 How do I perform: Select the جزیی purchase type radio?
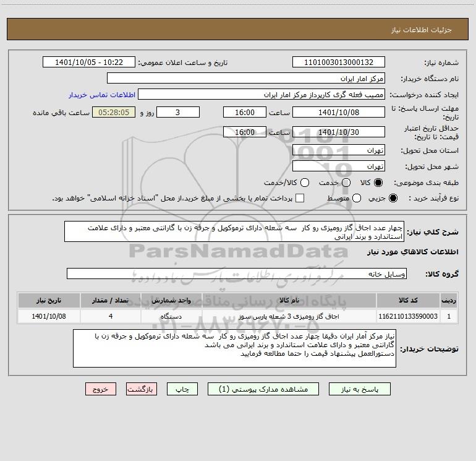pos(393,198)
